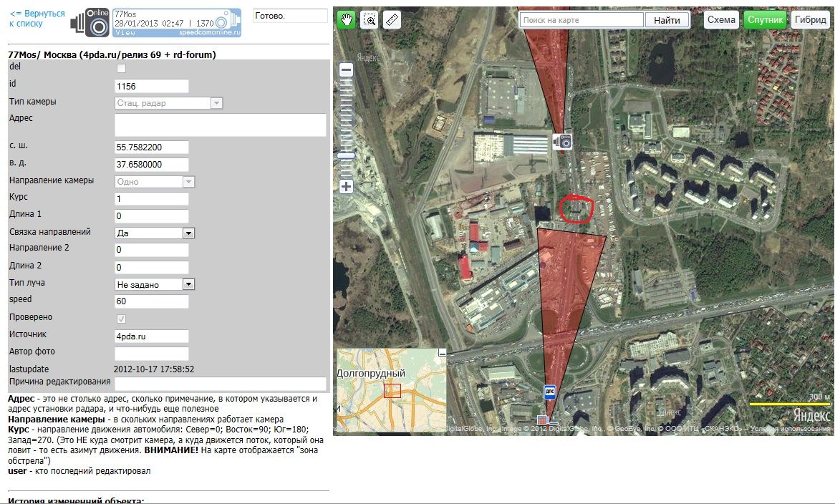This screenshot has width=835, height=504.
Task: Select the ruler distance measuring tool
Action: [x=392, y=20]
